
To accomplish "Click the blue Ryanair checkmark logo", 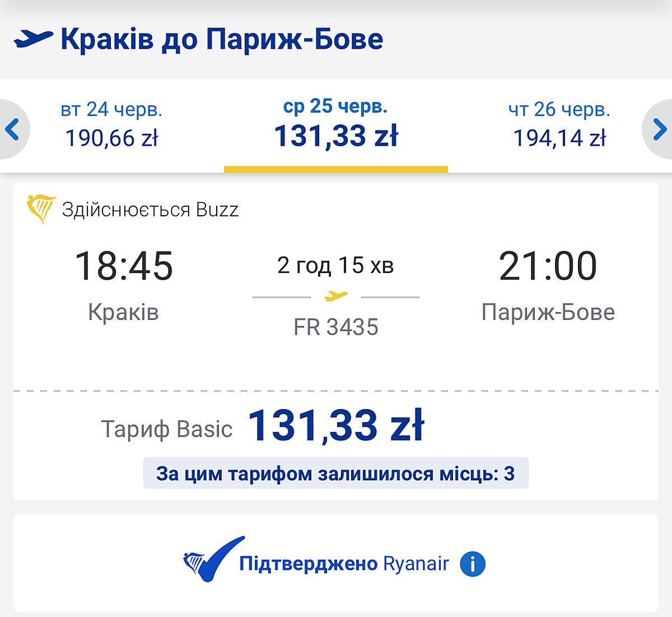I will 213,559.
